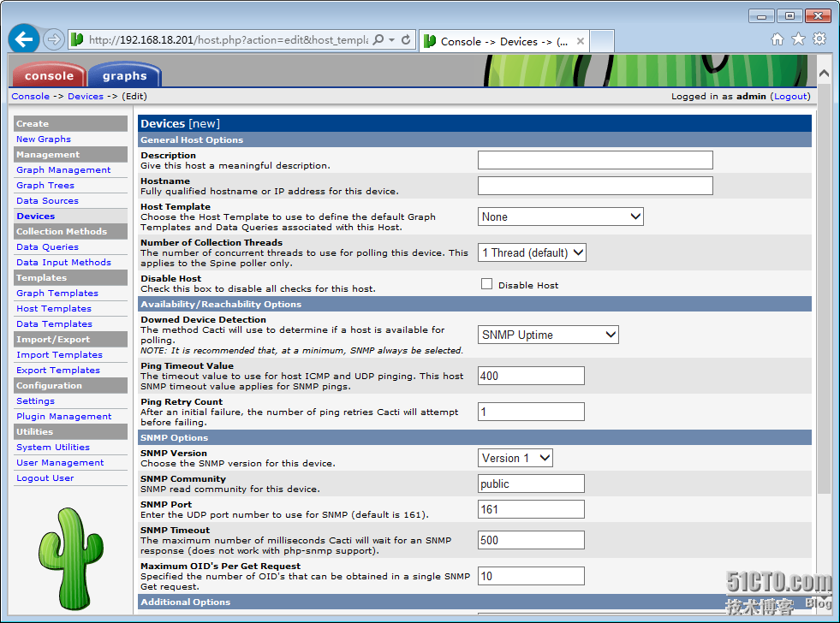
Task: Open browser tools gear icon
Action: click(x=819, y=39)
